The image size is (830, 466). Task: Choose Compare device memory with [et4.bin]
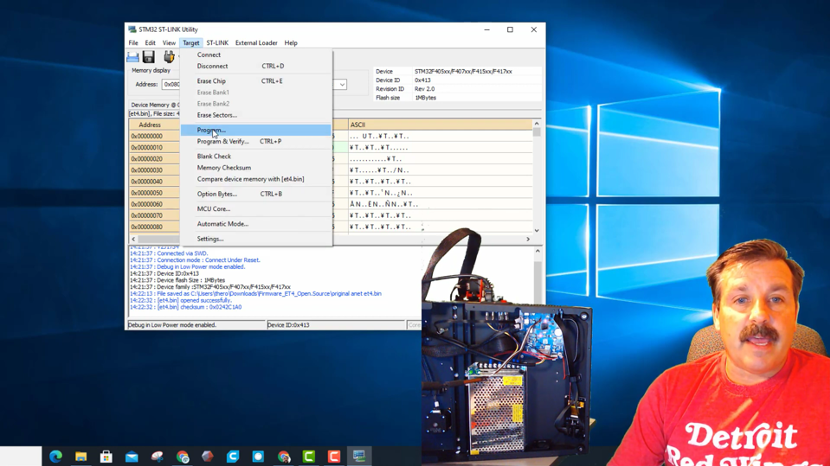pos(256,179)
